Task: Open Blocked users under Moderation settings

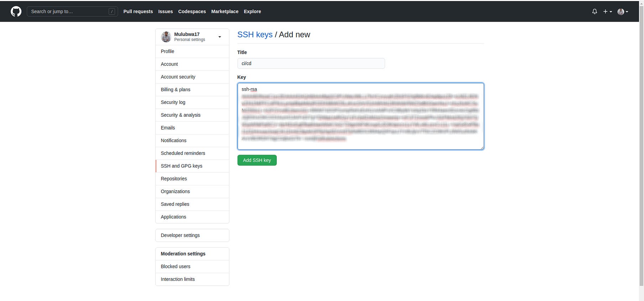Action: [192, 266]
